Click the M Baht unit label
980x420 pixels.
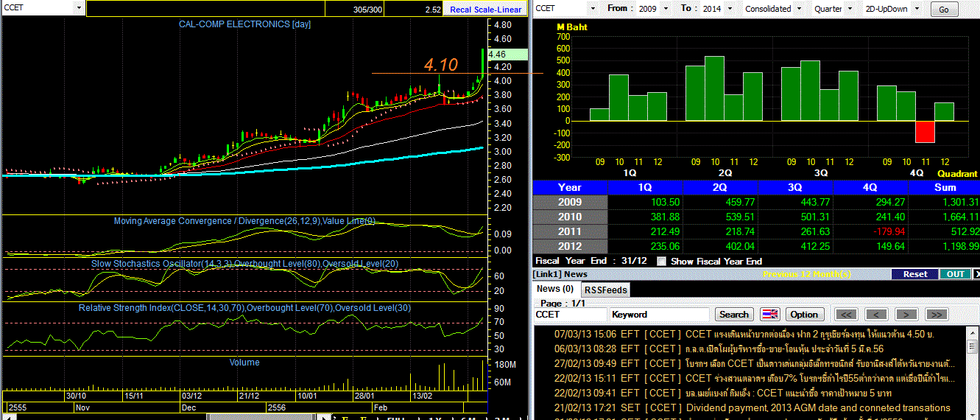(571, 27)
